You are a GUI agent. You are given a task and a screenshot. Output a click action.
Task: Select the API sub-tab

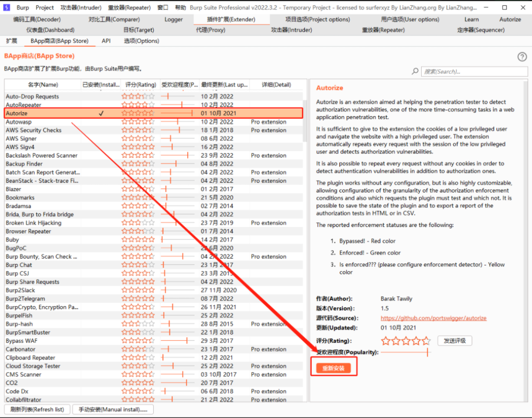(106, 41)
